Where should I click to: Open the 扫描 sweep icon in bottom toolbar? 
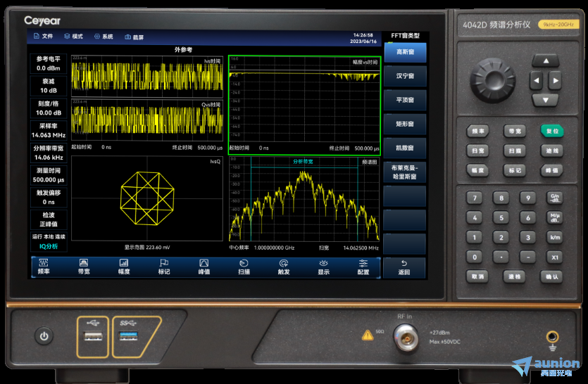(244, 267)
